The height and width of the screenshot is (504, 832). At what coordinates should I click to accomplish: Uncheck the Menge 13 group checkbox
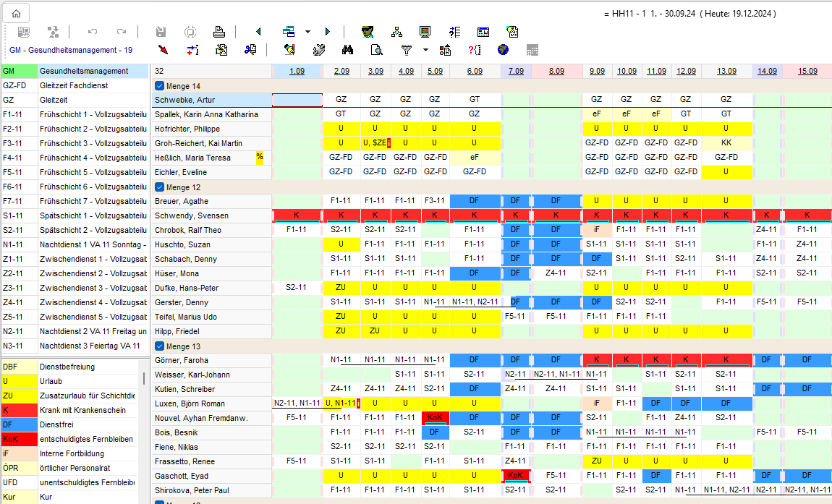(x=160, y=346)
